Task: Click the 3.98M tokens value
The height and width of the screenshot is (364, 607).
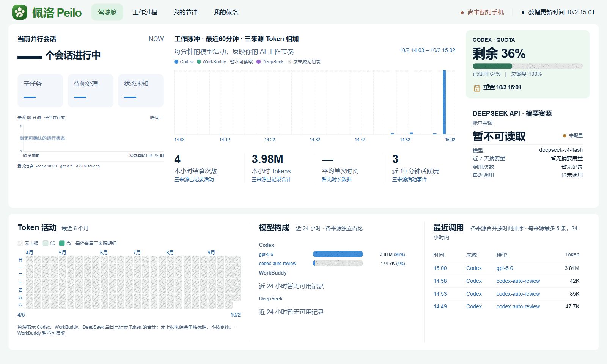Action: (267, 159)
